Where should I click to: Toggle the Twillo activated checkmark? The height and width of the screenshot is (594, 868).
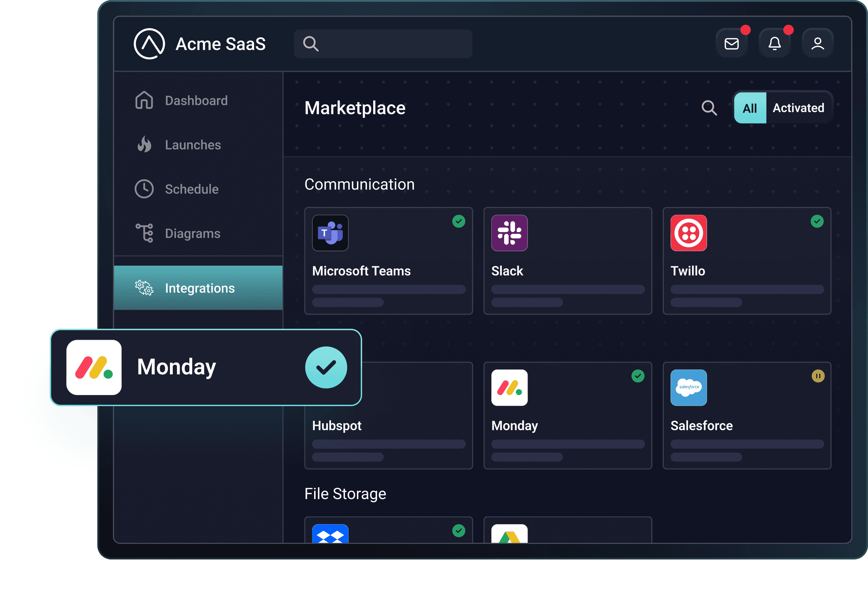(817, 221)
